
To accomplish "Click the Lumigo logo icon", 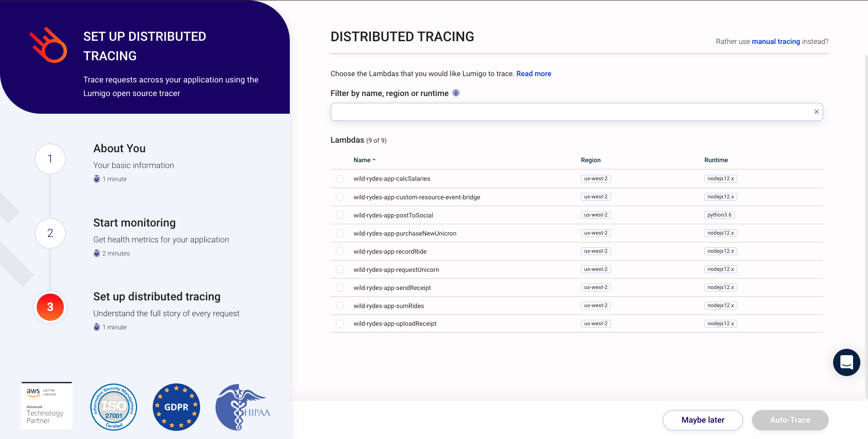I will [x=48, y=45].
